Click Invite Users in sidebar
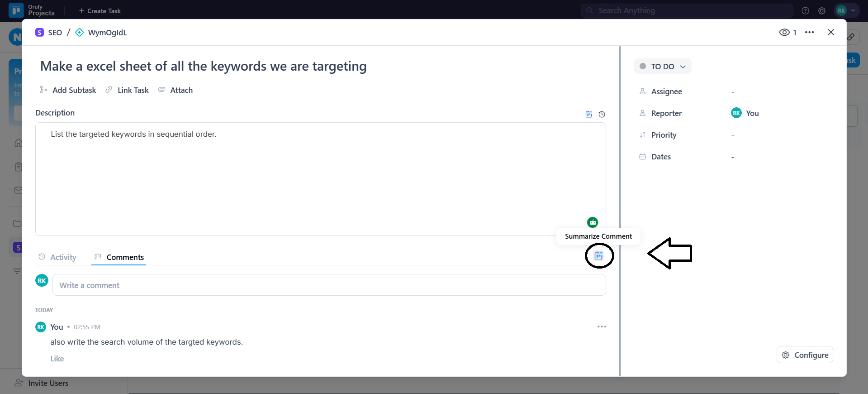The image size is (868, 394). (42, 383)
